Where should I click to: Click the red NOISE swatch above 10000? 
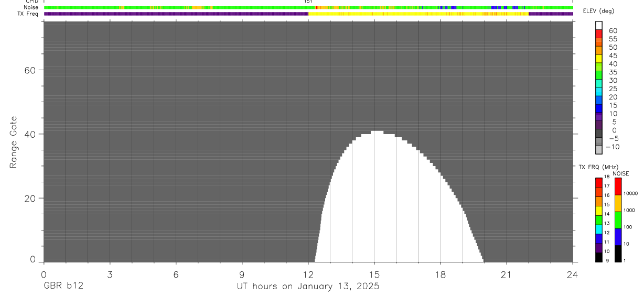[x=618, y=186]
